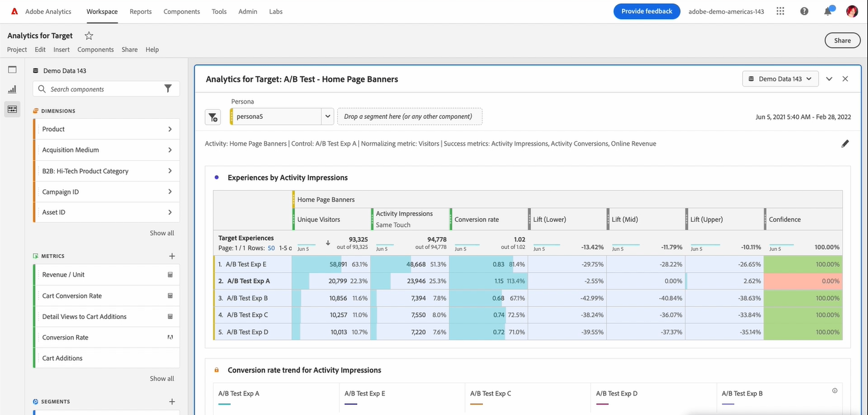868x415 pixels.
Task: Add new metric with plus icon
Action: 172,256
